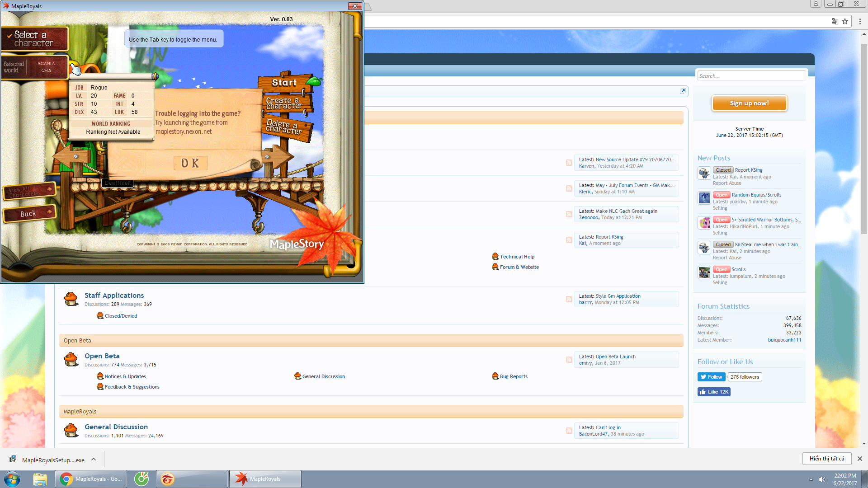Click the Twitter Follow button
Viewport: 868px width, 488px height.
[712, 377]
